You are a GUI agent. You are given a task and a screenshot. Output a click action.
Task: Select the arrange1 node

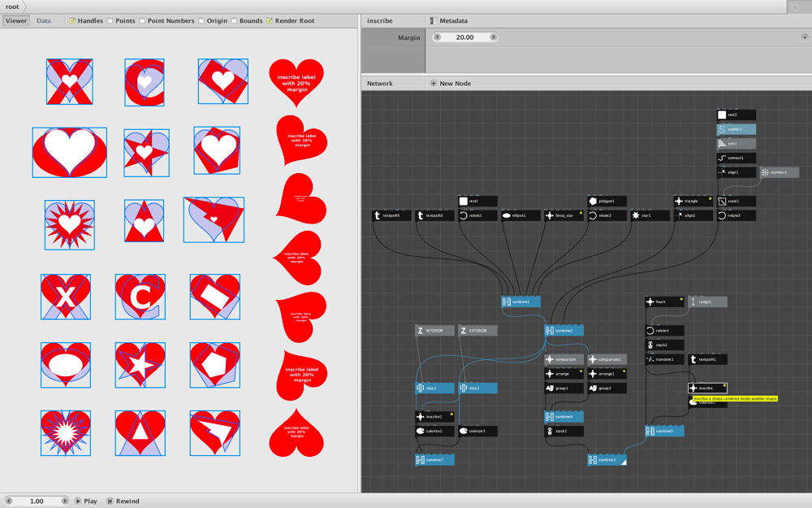click(x=607, y=373)
